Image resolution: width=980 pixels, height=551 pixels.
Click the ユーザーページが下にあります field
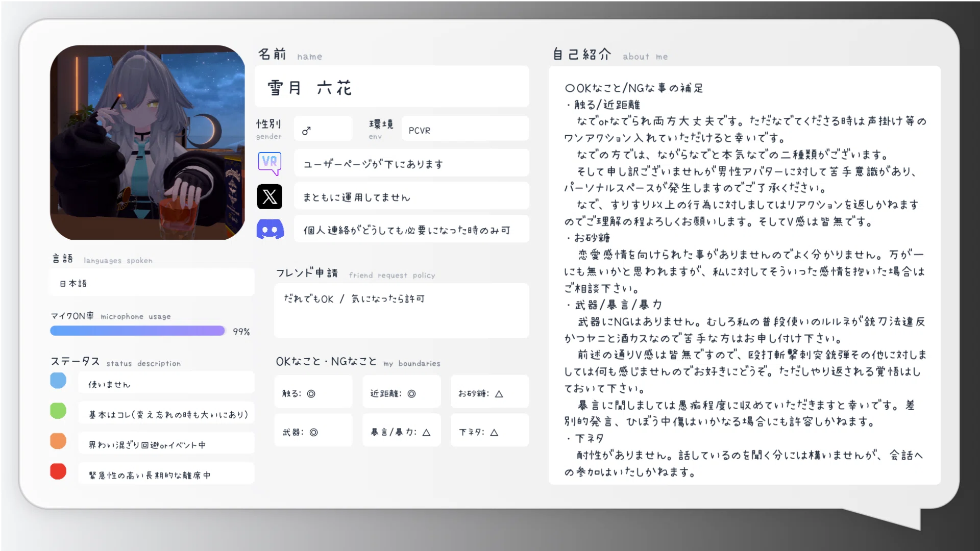point(411,163)
